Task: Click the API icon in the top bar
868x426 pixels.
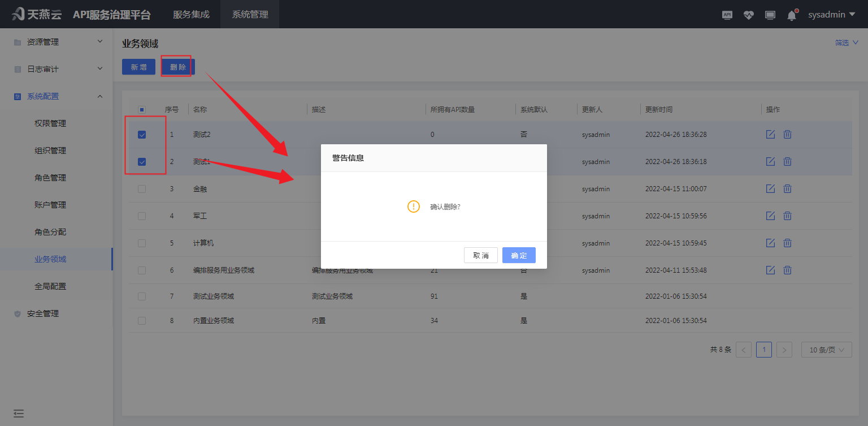Action: click(727, 15)
